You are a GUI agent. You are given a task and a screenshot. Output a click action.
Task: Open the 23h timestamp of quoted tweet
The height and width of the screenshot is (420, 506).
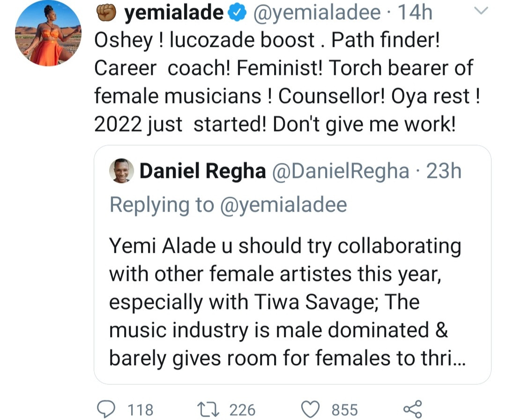(x=444, y=171)
